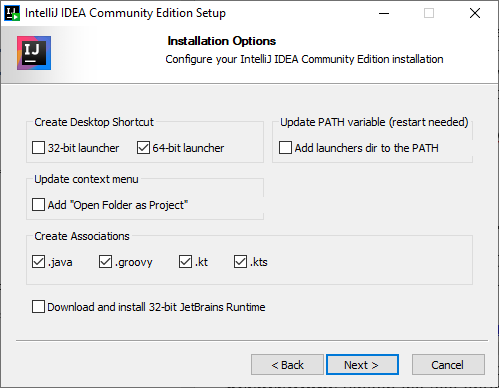Click the Installation Options heading

point(222,41)
